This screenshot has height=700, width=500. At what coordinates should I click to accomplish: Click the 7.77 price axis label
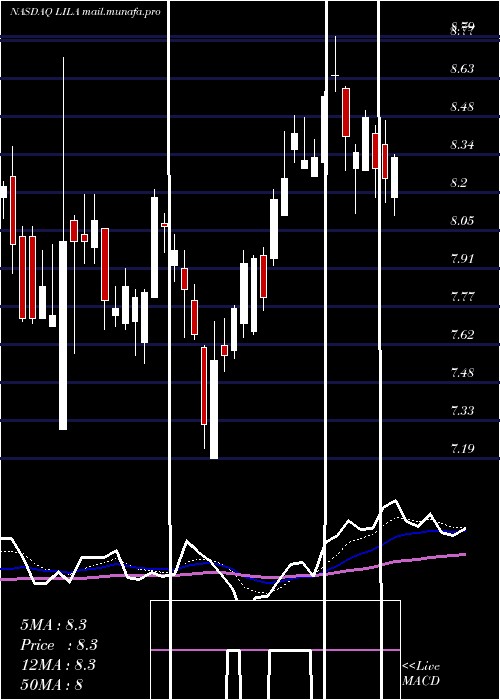click(463, 296)
